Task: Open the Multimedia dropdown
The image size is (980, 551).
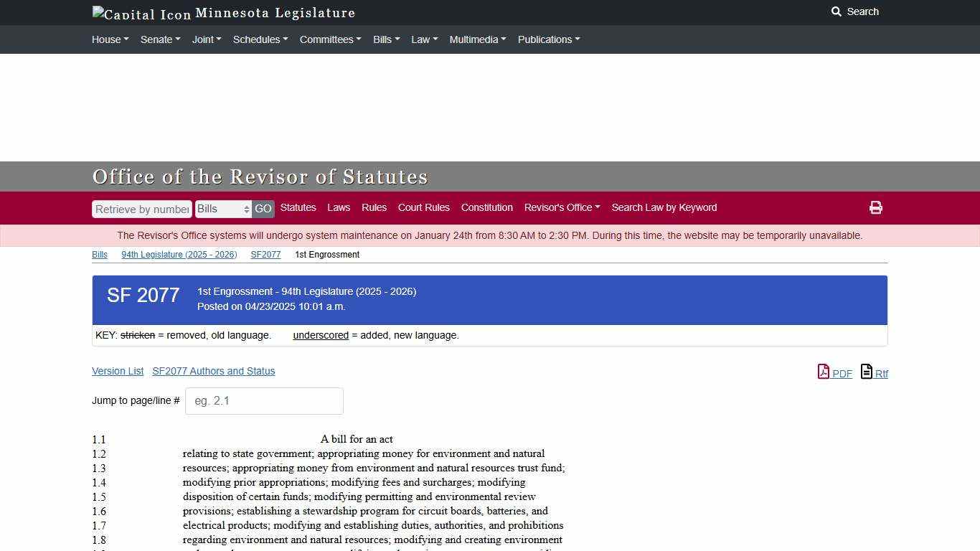Action: pos(477,39)
